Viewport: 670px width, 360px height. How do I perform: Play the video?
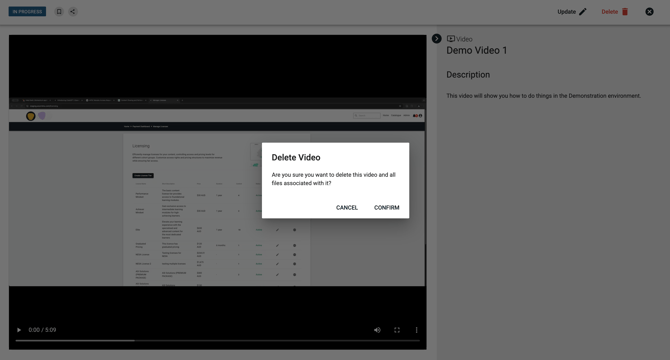point(19,330)
